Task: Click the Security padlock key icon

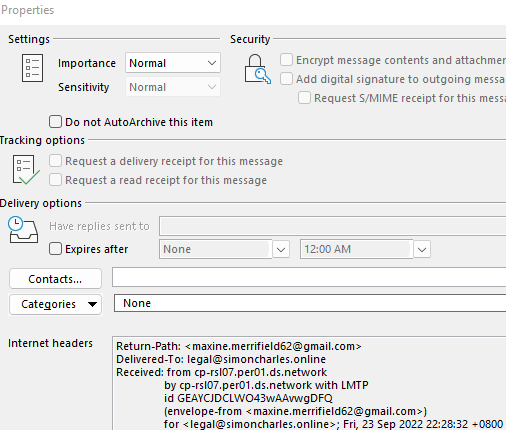Action: [258, 69]
